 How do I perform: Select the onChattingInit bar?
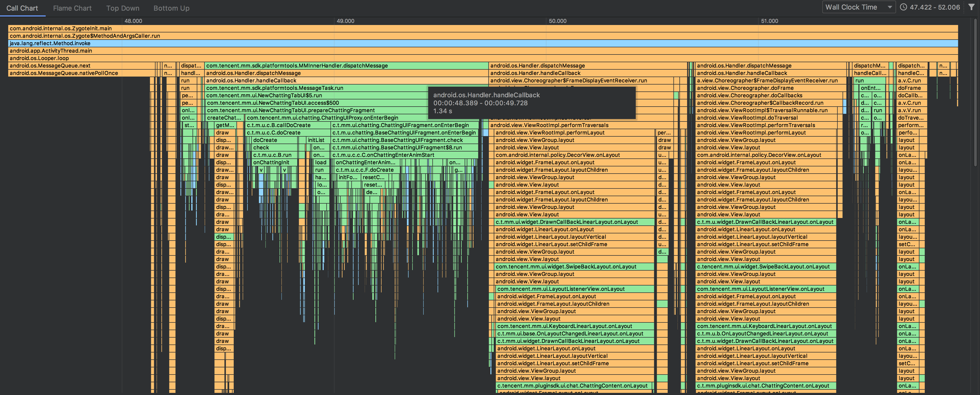[275, 162]
